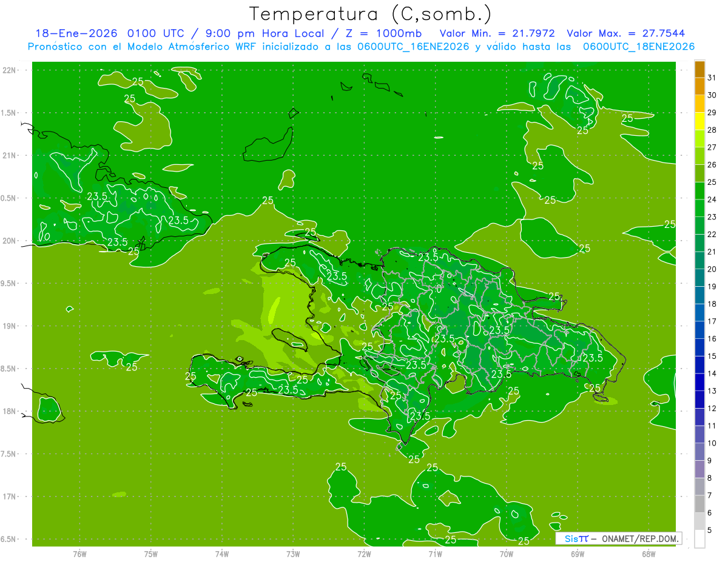Click the "70W" longitude axis label
The width and height of the screenshot is (728, 562).
point(507,554)
